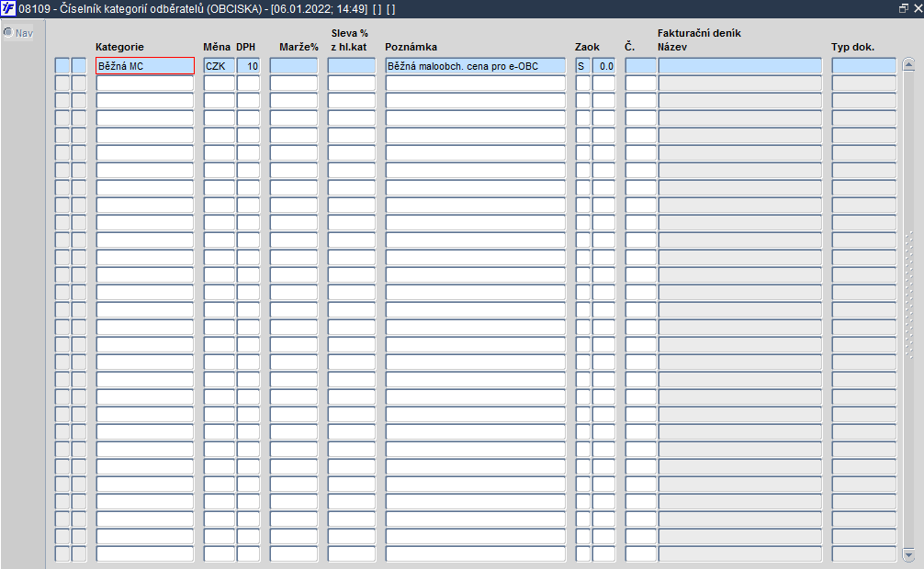Screen dimensions: 924x569
Task: Click the Sleva % z hl.kat column header
Action: [x=349, y=40]
